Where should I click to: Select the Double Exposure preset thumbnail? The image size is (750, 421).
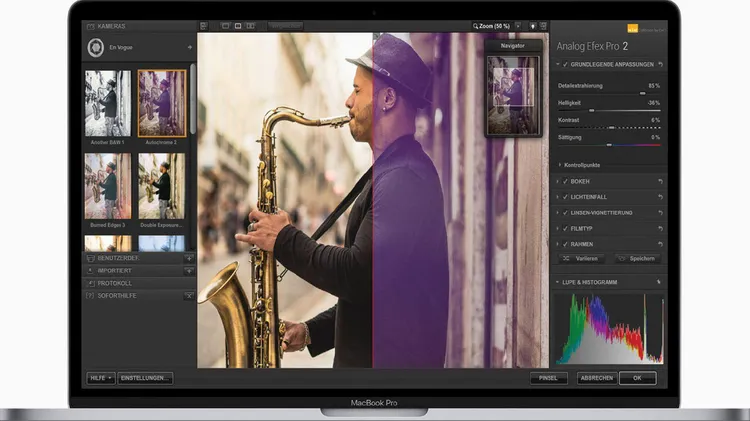[162, 186]
